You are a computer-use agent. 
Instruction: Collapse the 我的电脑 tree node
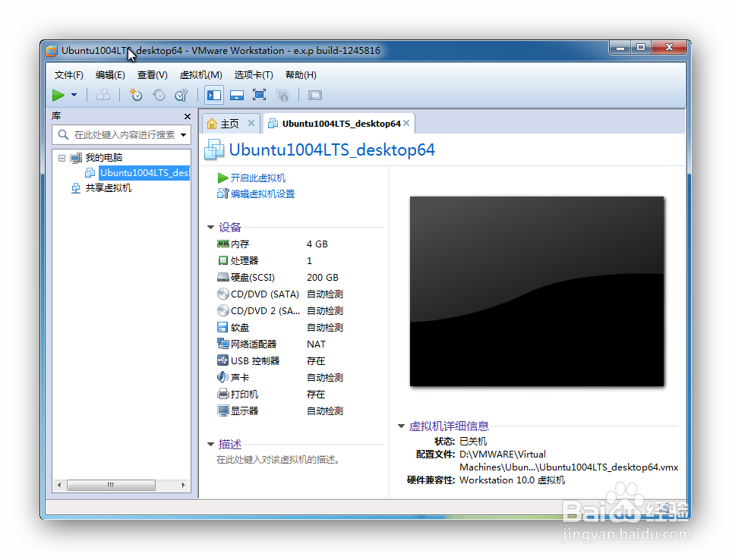(x=62, y=158)
